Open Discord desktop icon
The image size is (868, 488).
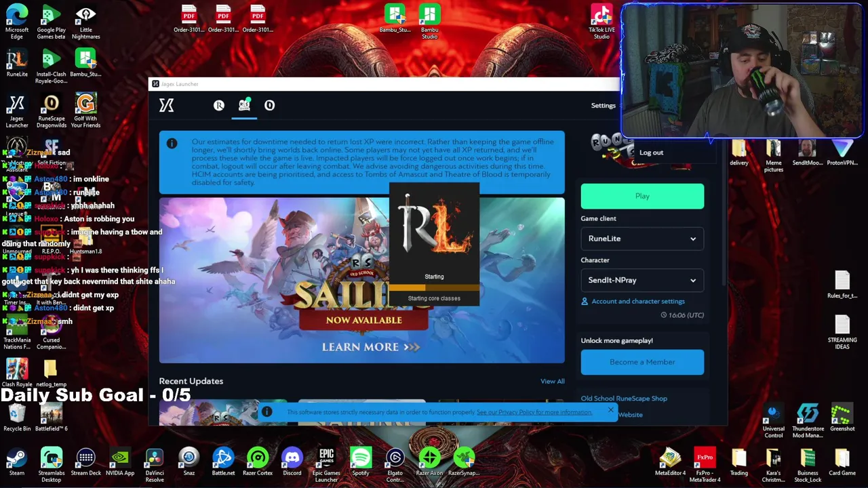click(x=292, y=462)
